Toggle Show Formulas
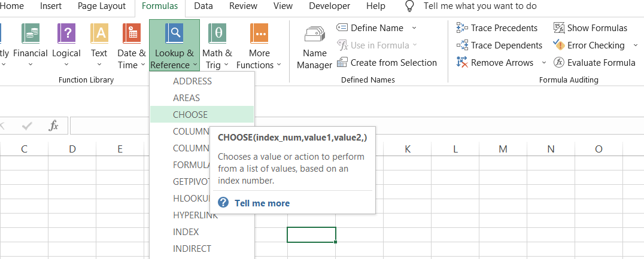Screen dimensions: 644x259 coord(590,28)
